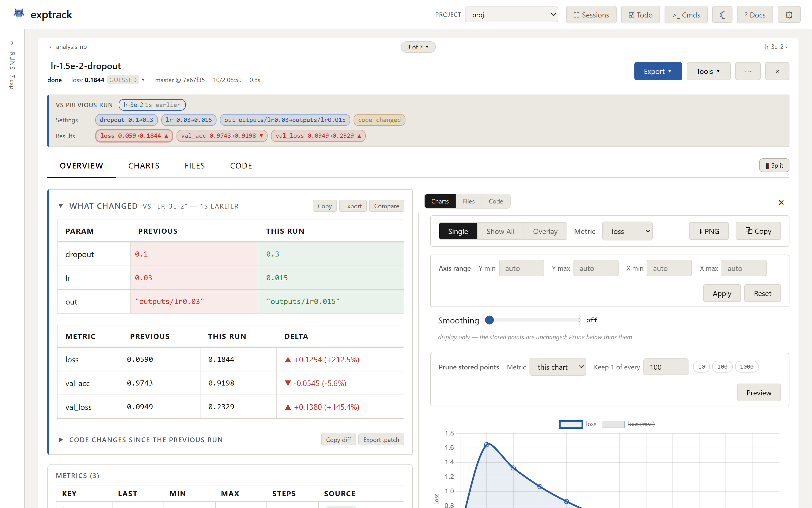Switch to Overlay chart mode
This screenshot has width=812, height=508.
545,231
